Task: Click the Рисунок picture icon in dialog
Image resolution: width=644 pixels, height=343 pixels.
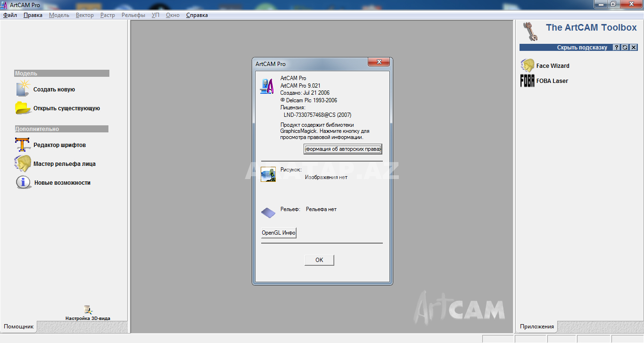Action: pos(268,174)
